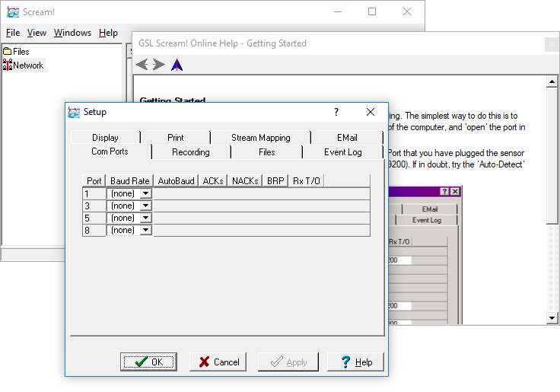Click the NACKs column header

tap(245, 181)
